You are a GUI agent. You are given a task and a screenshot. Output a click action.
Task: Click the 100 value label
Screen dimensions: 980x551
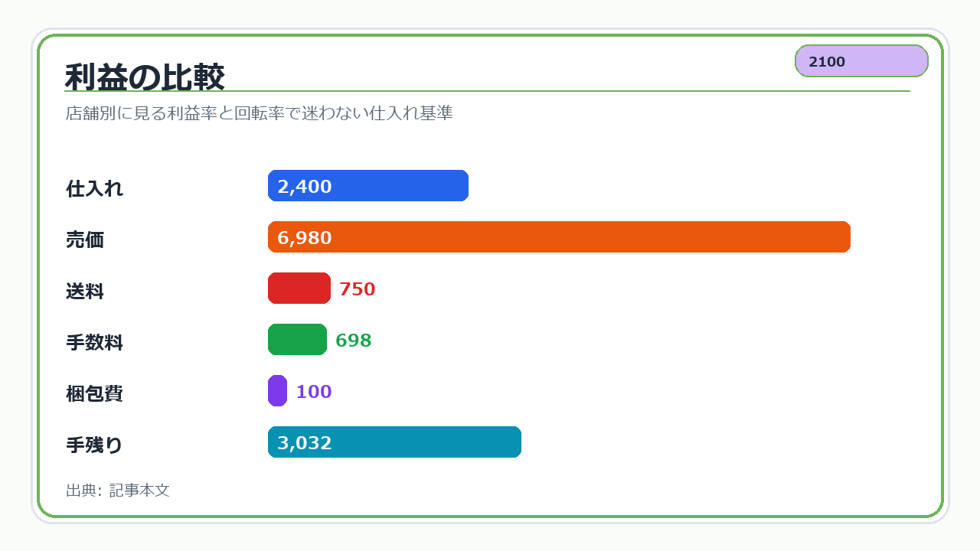(x=314, y=392)
